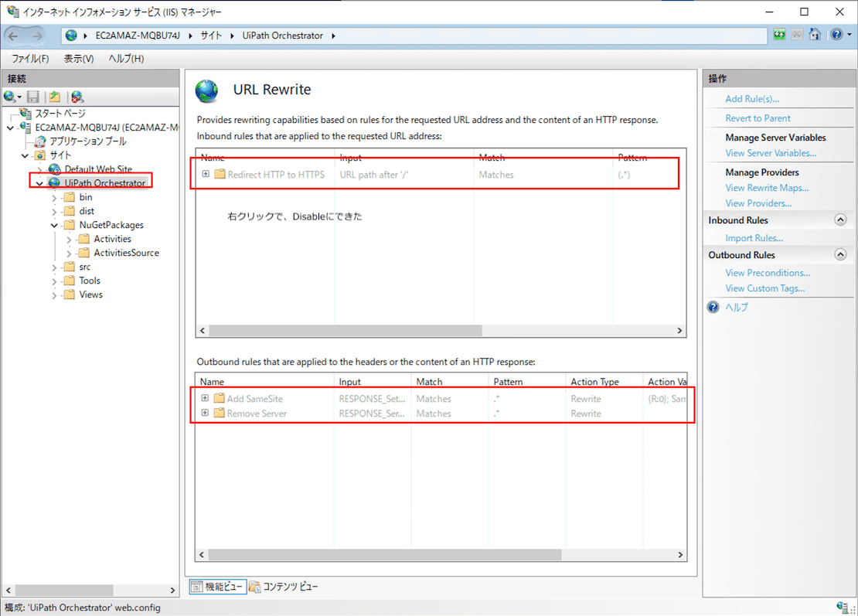Select Default Web Site in tree

point(98,169)
